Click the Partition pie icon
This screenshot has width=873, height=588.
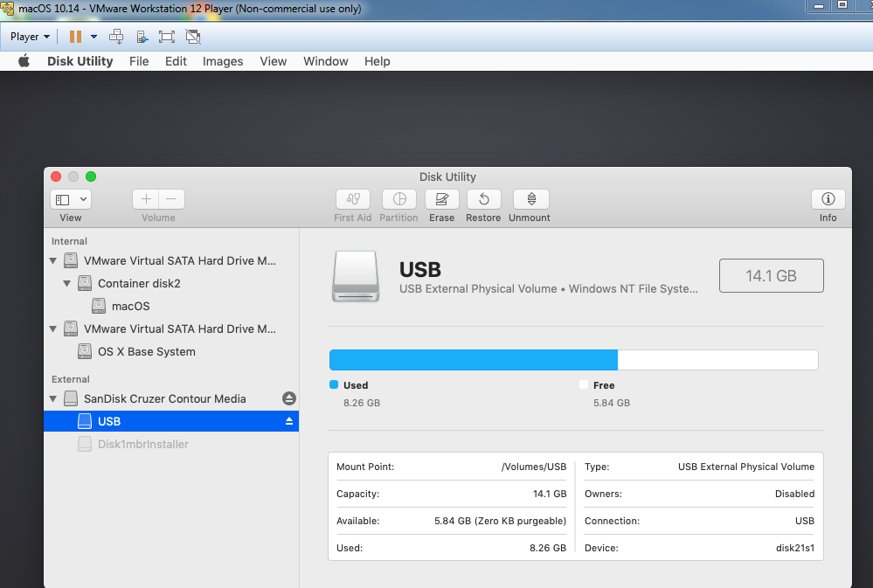click(x=399, y=199)
